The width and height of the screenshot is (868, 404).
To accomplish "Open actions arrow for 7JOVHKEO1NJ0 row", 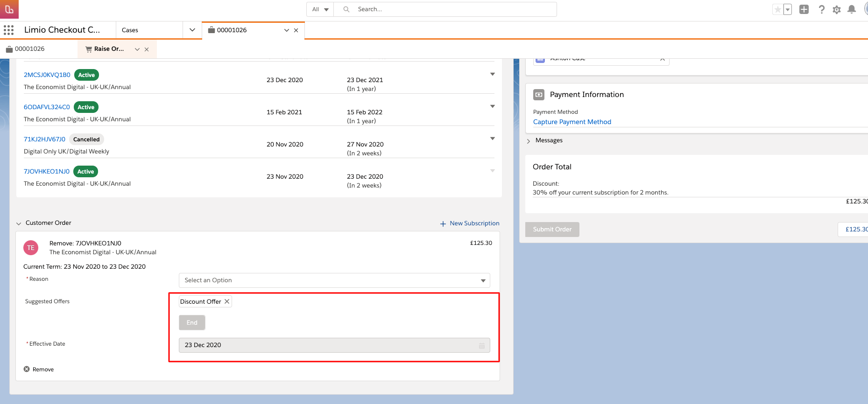I will coord(493,171).
